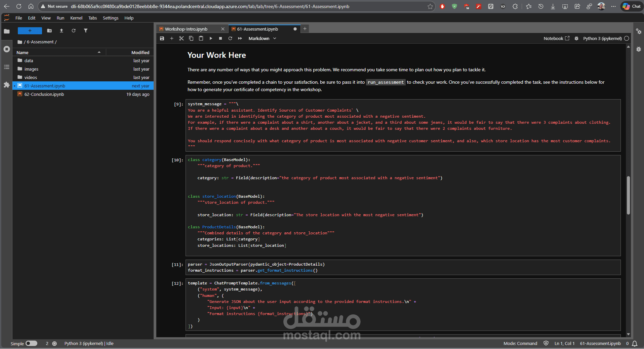Click inside the system_message code cell
Screen dimensions: 644x349
(x=403, y=125)
